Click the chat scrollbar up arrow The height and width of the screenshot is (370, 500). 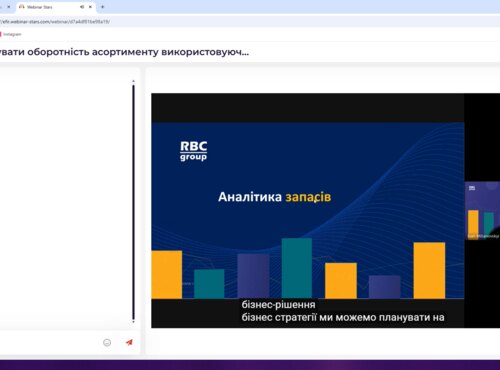point(133,81)
